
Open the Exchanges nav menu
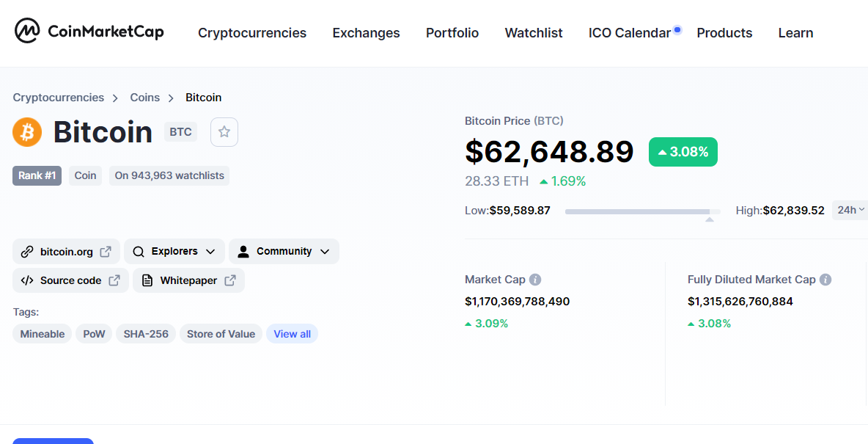pyautogui.click(x=366, y=33)
